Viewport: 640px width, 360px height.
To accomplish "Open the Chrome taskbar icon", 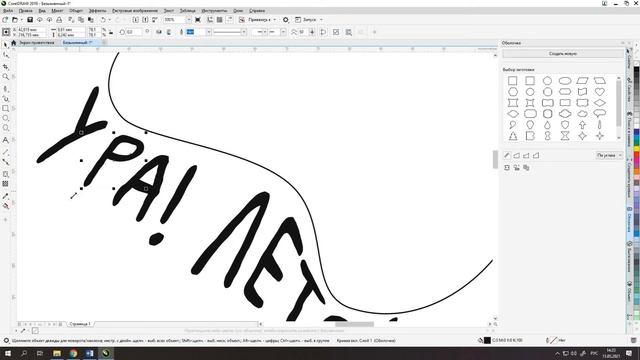I will point(73,353).
